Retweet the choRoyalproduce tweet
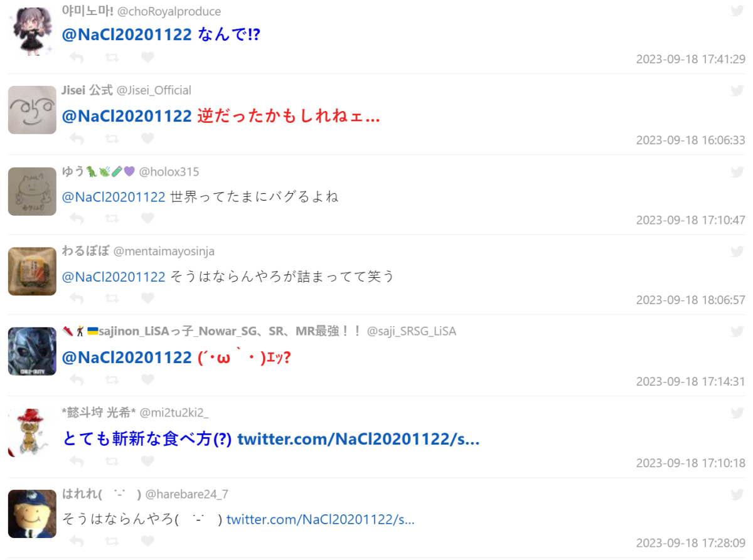The image size is (753, 560). click(x=112, y=58)
